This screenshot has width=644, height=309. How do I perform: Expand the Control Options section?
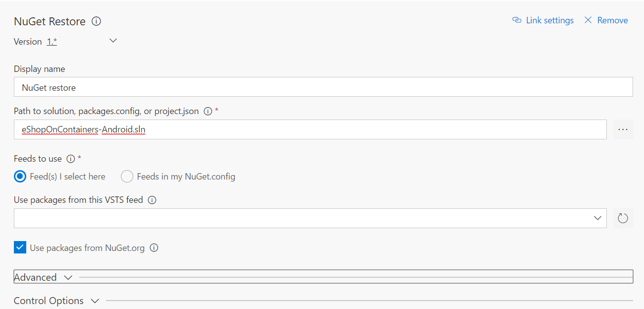point(56,301)
